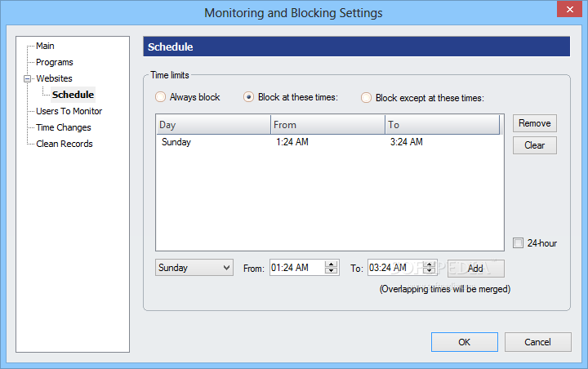
Task: Open Users To Monitor section
Action: click(69, 111)
